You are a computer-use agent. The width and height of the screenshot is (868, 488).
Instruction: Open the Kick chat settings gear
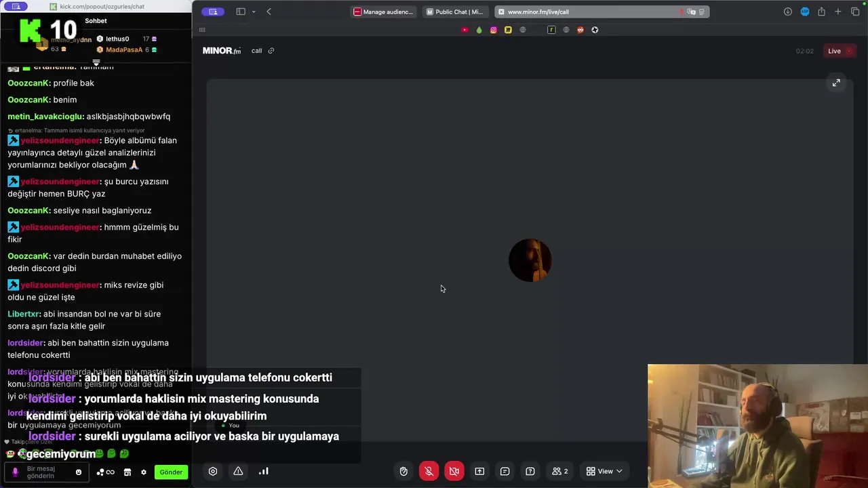tap(144, 472)
